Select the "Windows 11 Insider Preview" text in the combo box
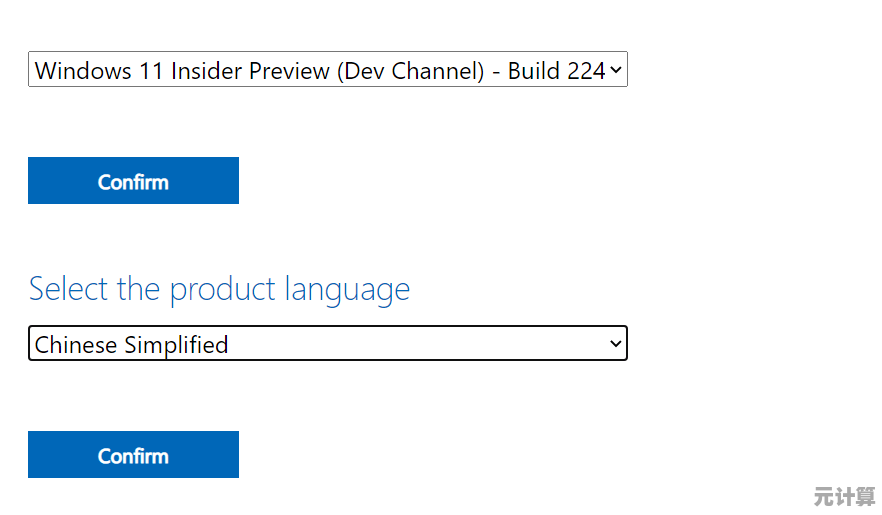882x515 pixels. coord(182,71)
